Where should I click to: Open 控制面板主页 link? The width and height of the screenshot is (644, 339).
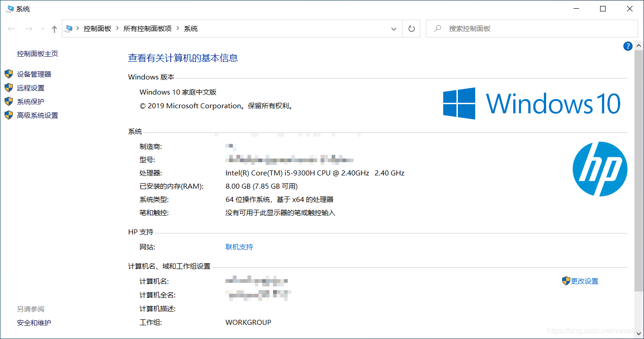[x=38, y=53]
